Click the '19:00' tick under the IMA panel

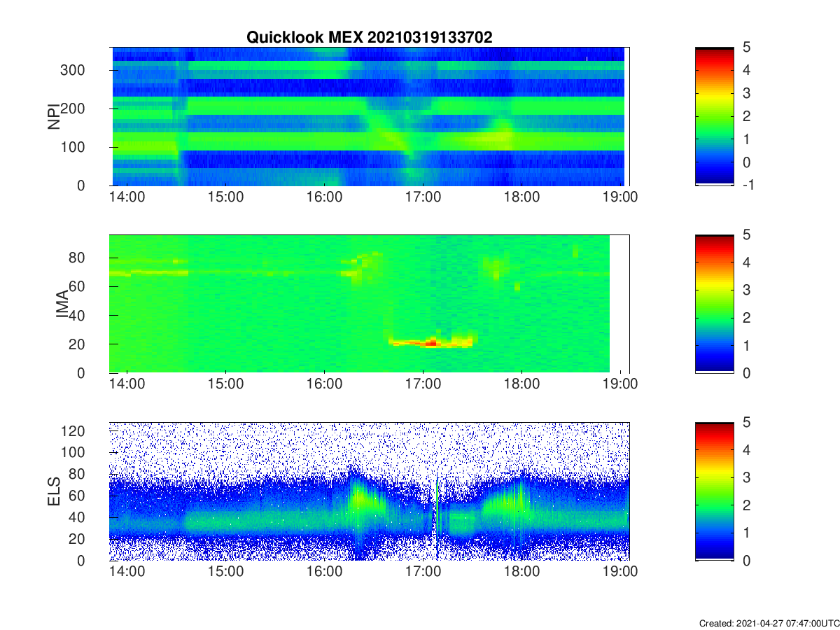click(620, 385)
